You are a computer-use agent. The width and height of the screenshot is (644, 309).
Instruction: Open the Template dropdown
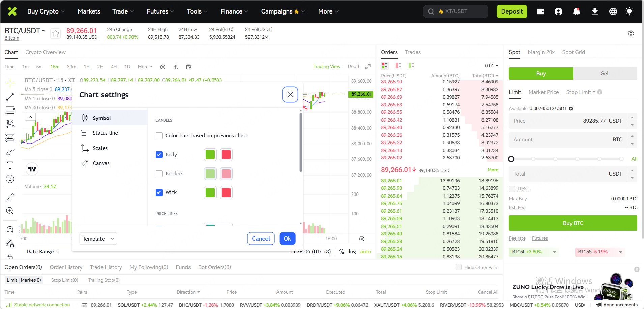coord(98,239)
